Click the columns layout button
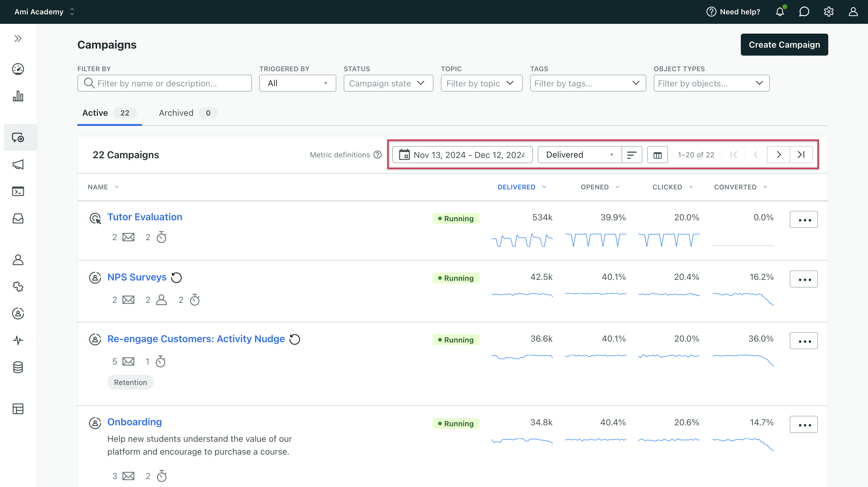Screen dimensions: 868x487 coord(657,155)
